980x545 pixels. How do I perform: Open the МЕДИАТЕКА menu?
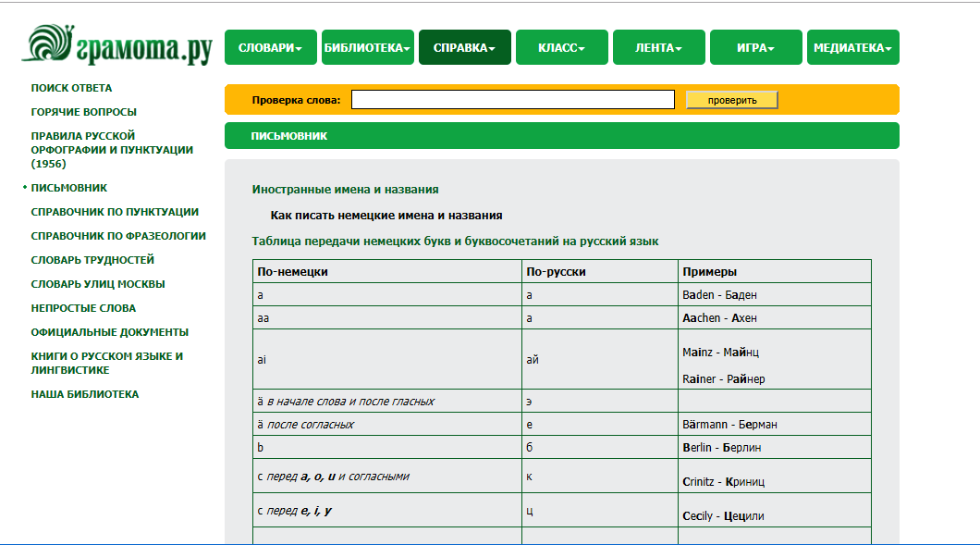[853, 47]
